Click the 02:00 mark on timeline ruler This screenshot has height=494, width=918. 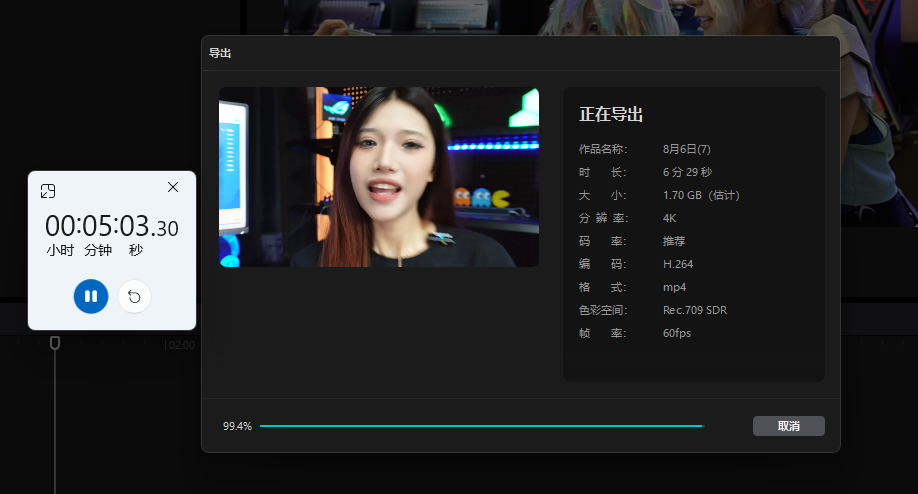181,345
